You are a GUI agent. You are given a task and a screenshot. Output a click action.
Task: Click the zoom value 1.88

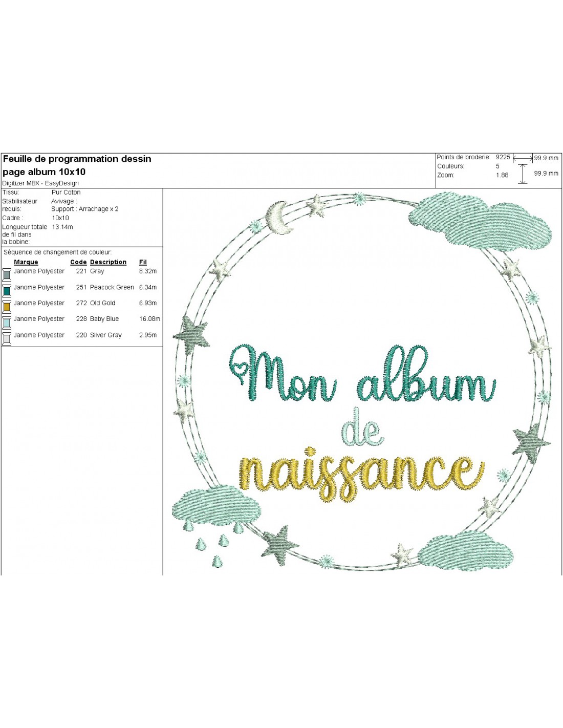click(502, 175)
